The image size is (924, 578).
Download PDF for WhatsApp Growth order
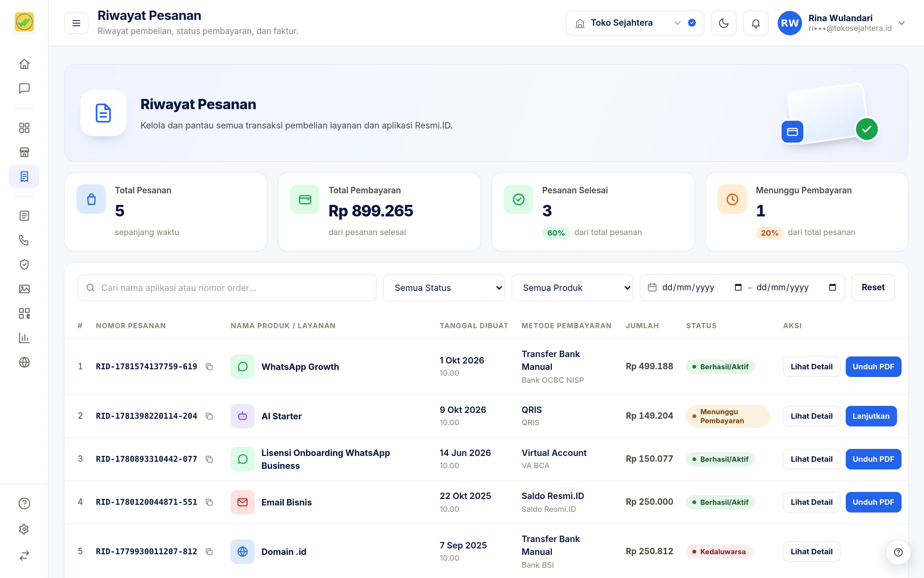tap(873, 367)
